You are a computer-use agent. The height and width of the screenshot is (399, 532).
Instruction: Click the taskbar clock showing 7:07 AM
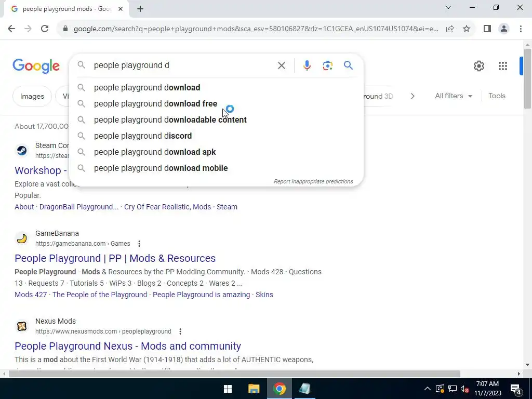coord(487,389)
